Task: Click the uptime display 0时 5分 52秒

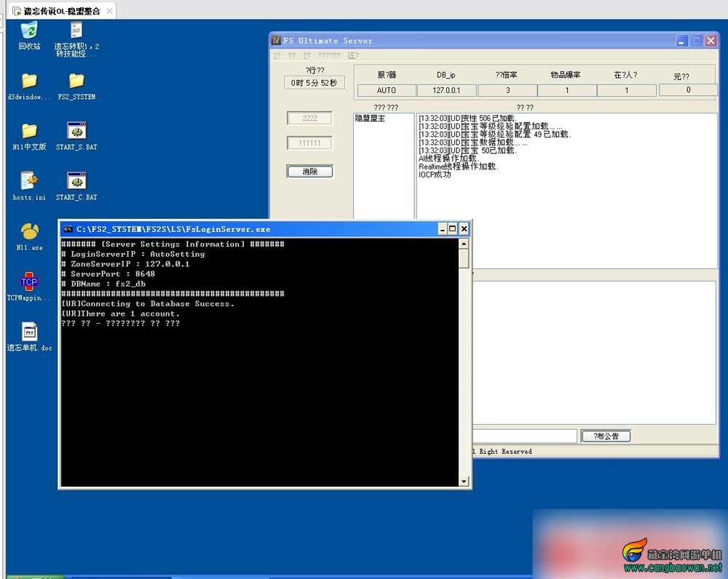Action: coord(314,83)
